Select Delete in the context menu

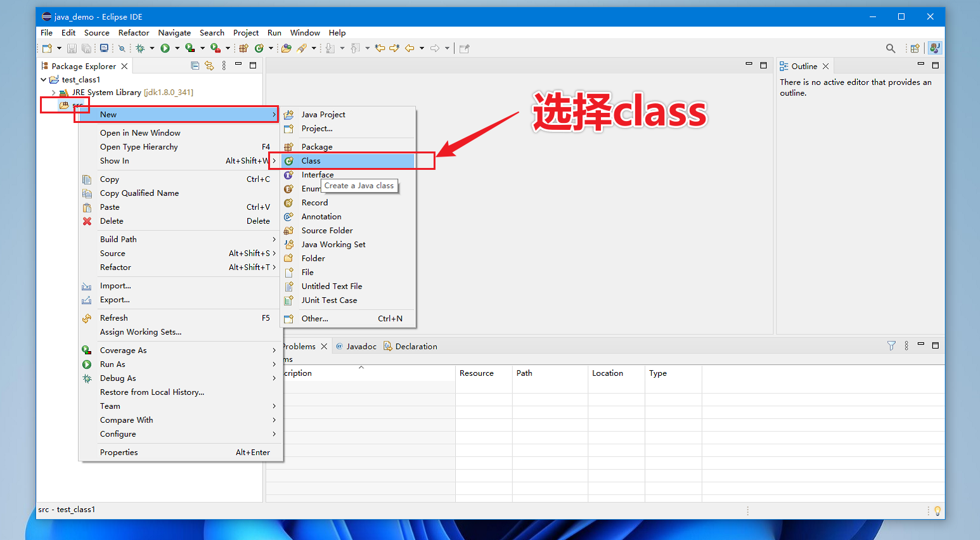point(180,221)
